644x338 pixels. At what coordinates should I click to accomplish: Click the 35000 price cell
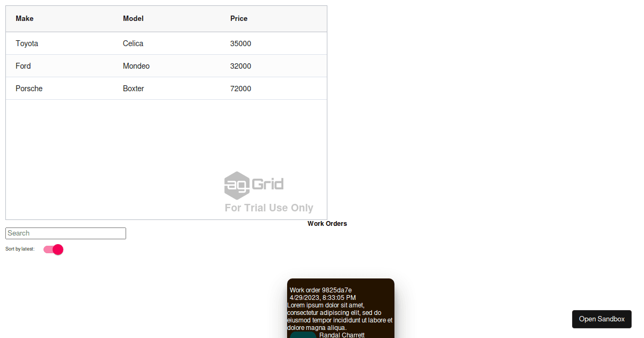tap(240, 43)
